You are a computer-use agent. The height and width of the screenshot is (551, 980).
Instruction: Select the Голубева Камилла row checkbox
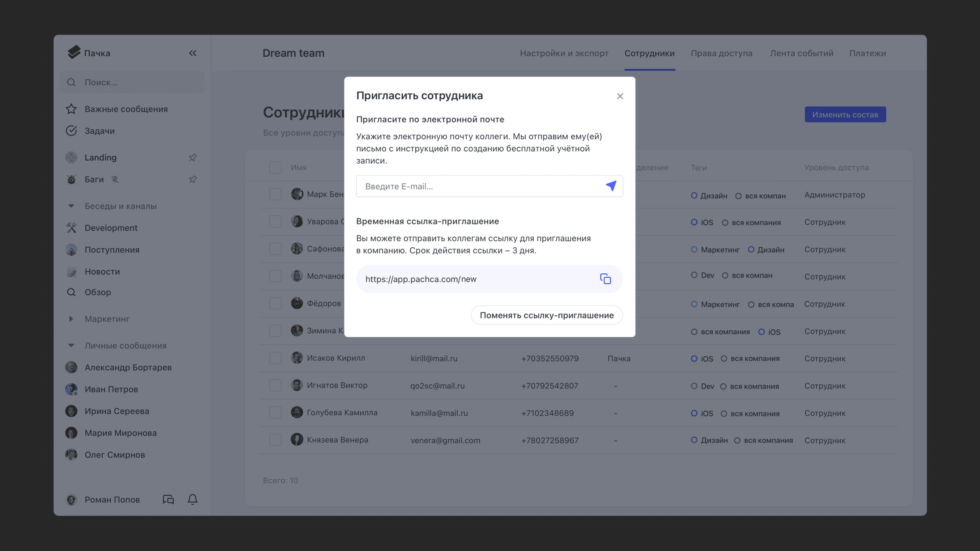tap(275, 412)
